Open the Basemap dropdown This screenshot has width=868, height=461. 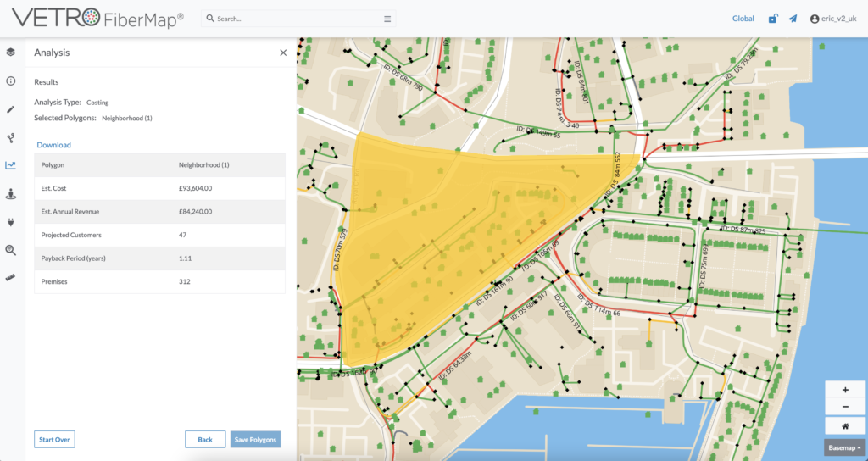tap(844, 447)
